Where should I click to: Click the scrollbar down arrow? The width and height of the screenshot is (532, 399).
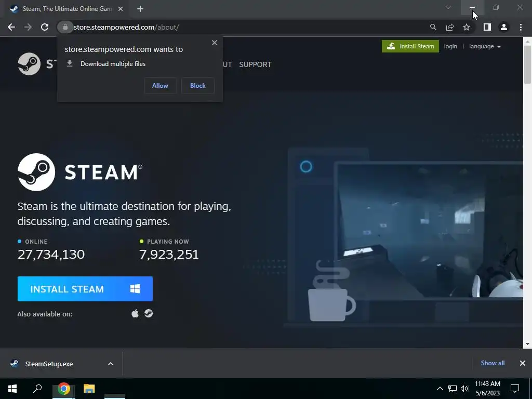(x=527, y=344)
